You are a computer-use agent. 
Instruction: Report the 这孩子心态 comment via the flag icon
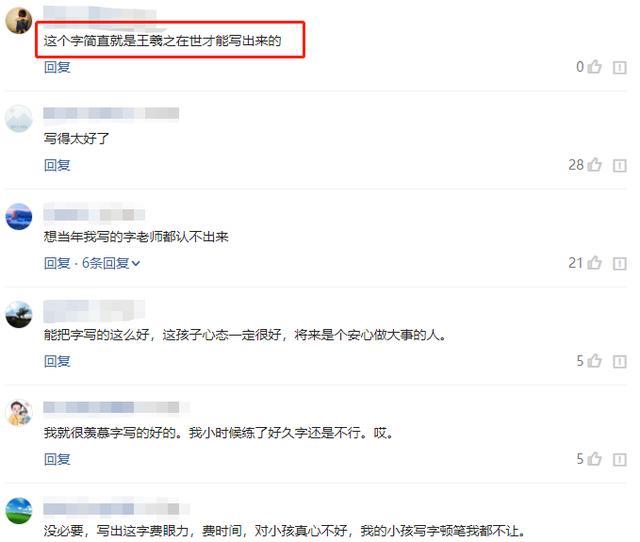point(620,361)
